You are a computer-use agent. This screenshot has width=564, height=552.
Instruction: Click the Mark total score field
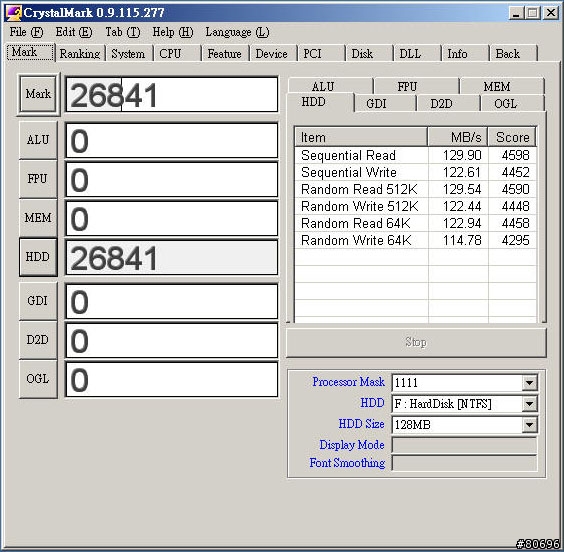pyautogui.click(x=172, y=95)
